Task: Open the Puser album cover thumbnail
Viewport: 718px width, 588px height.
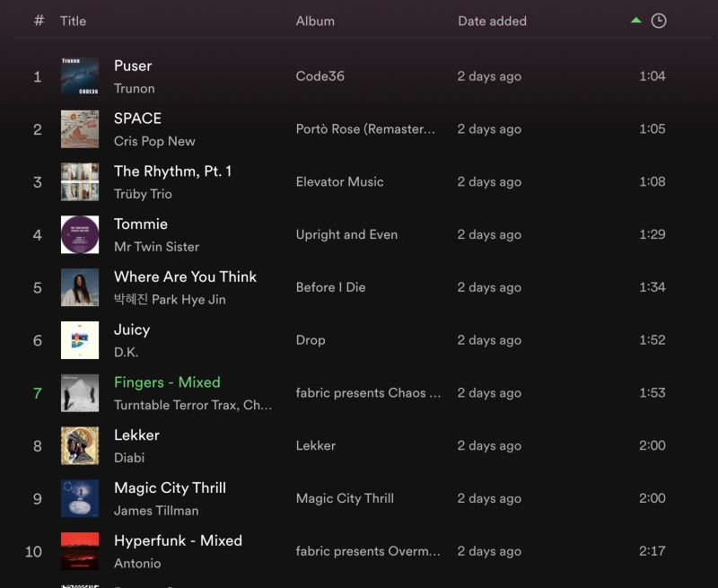Action: click(x=80, y=76)
